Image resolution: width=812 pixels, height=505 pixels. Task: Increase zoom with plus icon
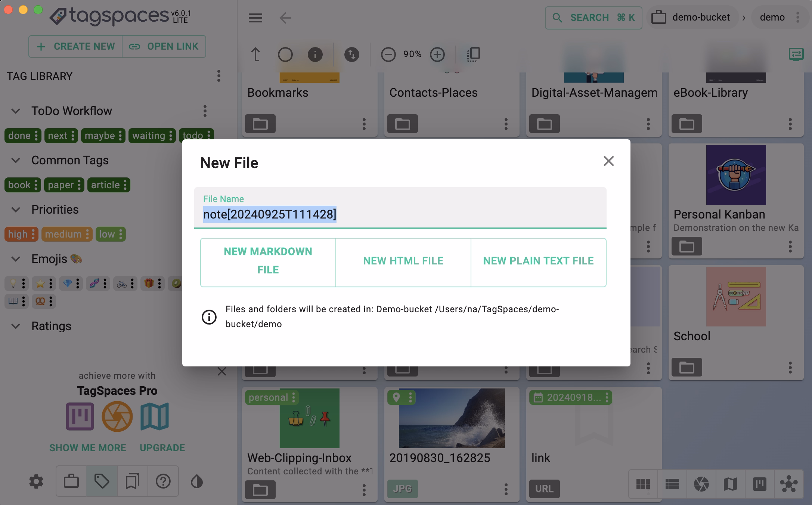coord(437,55)
